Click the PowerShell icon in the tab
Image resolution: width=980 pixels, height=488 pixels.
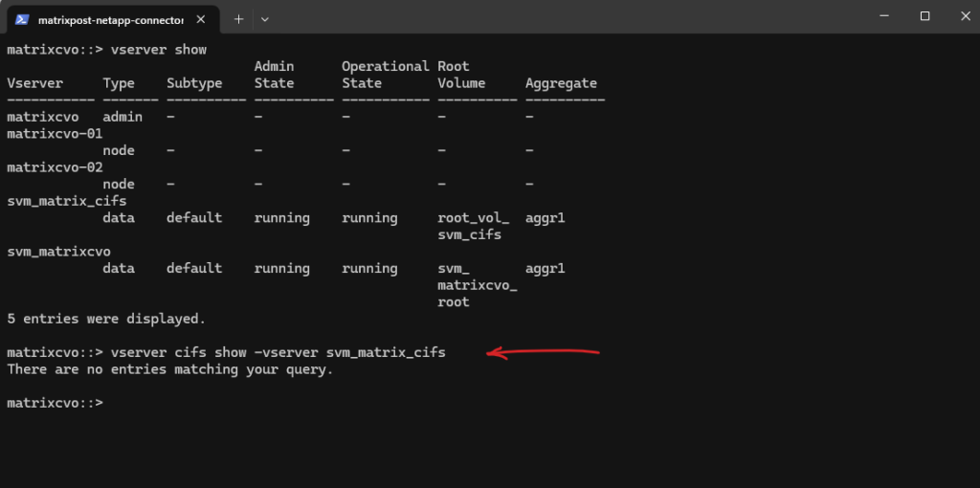pyautogui.click(x=21, y=19)
